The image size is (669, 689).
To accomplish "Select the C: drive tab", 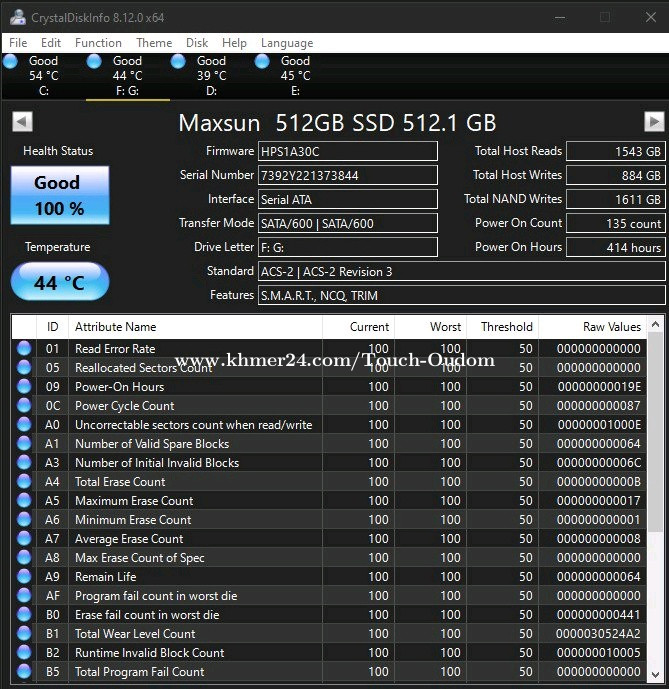I will 44,76.
